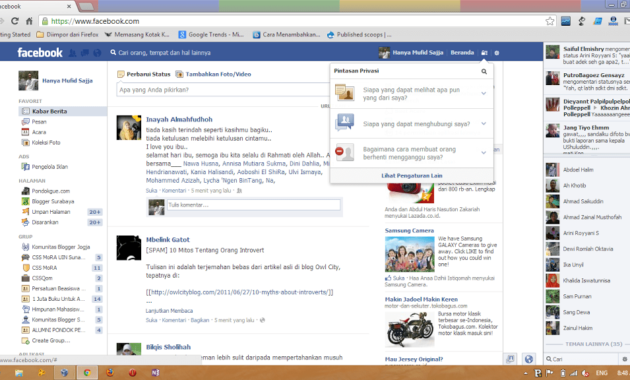
Task: Click Samsung Camera ad image
Action: tap(409, 254)
